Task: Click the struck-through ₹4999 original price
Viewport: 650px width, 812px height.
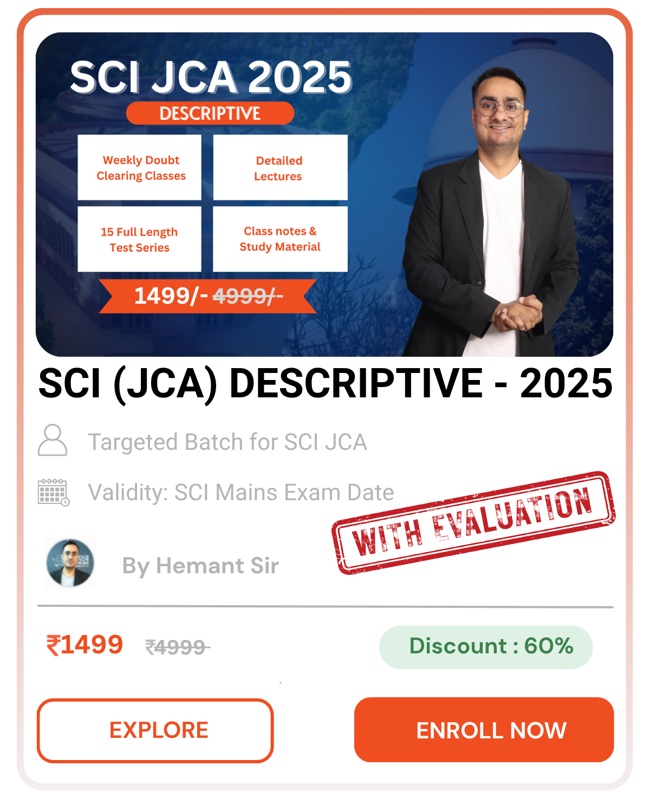Action: [x=177, y=647]
